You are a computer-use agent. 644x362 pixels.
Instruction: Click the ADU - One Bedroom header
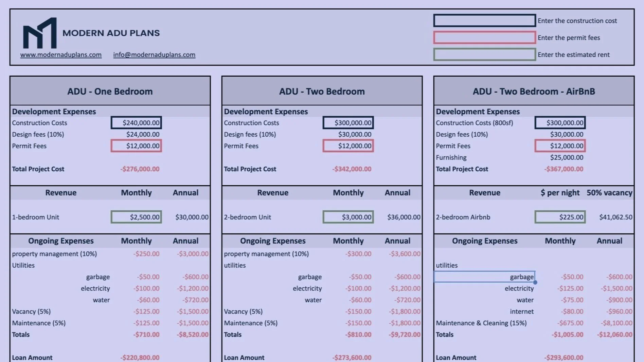110,91
